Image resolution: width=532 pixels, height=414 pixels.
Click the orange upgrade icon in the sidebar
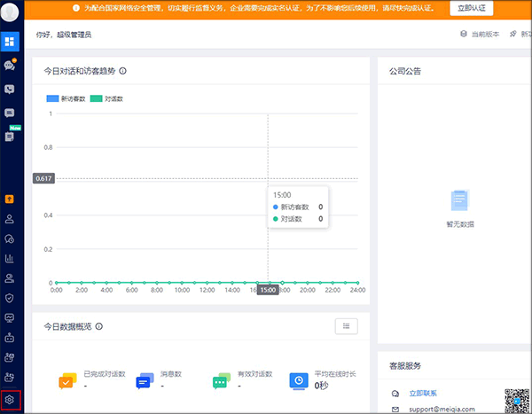click(x=10, y=199)
